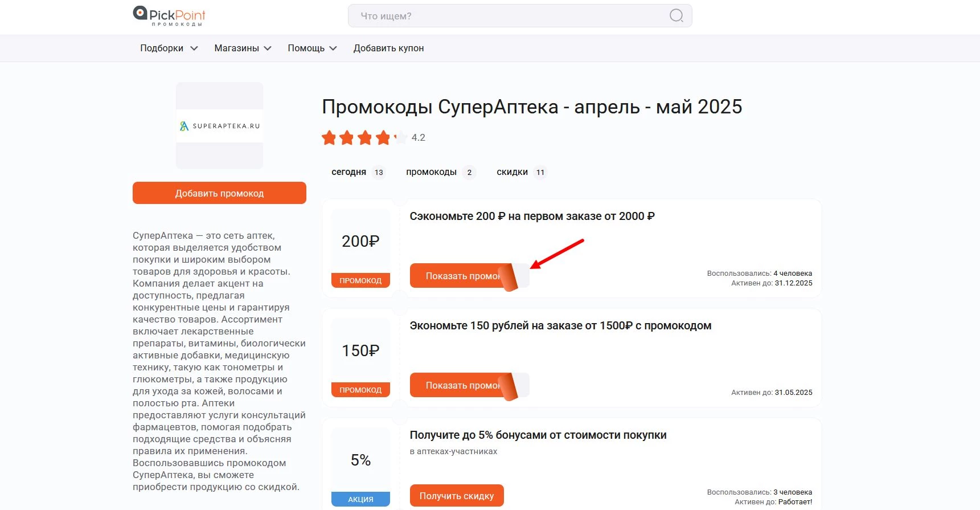This screenshot has height=510, width=980.
Task: Click the 'Воспользовались: 4 человека' text
Action: click(x=760, y=274)
